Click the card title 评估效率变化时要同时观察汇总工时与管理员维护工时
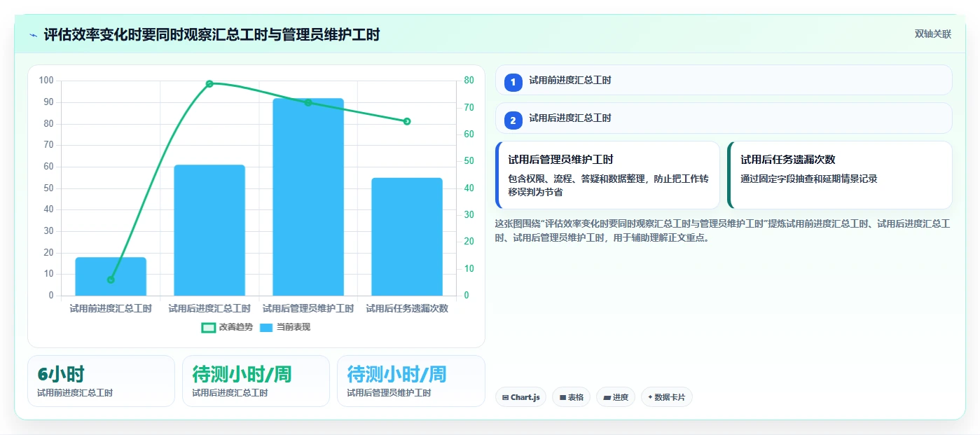Screen dimensions: 980x435 pyautogui.click(x=212, y=35)
